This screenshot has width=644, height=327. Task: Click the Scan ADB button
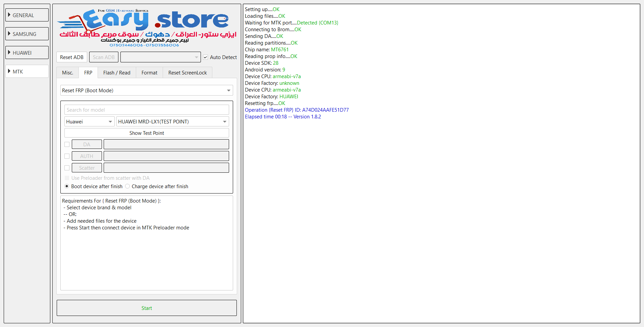point(104,57)
